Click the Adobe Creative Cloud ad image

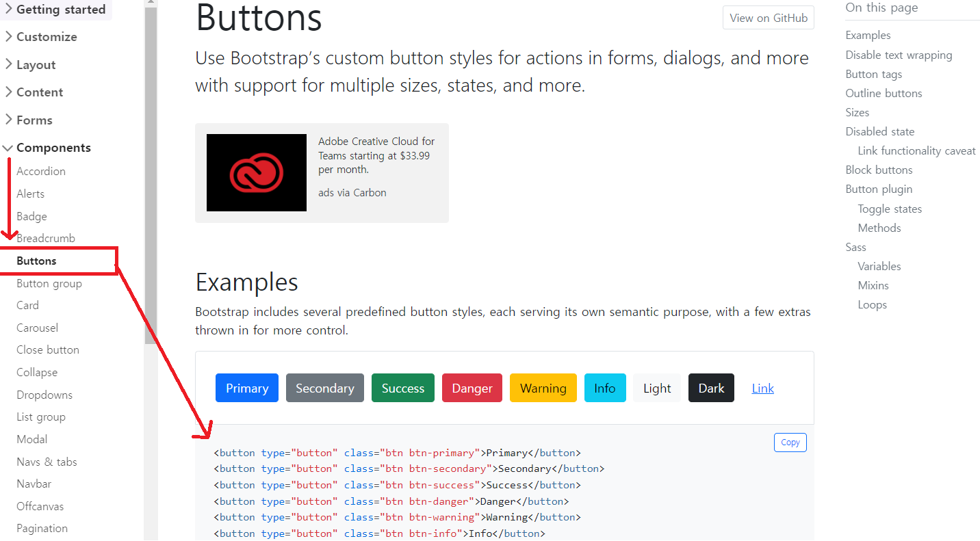(257, 172)
